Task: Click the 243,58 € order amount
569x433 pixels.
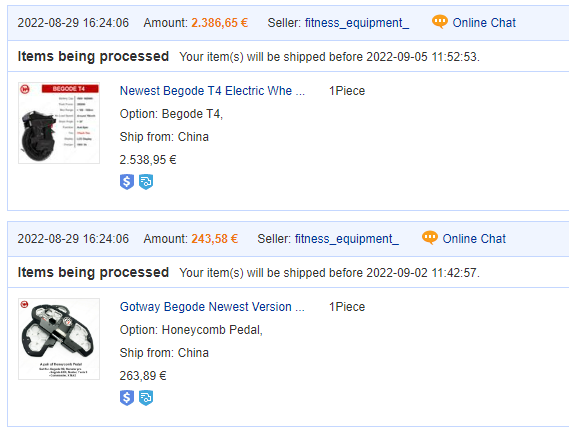Action: coord(214,239)
